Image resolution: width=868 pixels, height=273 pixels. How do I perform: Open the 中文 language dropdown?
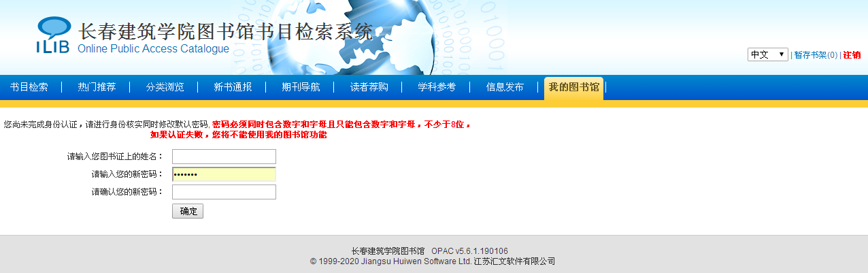767,54
